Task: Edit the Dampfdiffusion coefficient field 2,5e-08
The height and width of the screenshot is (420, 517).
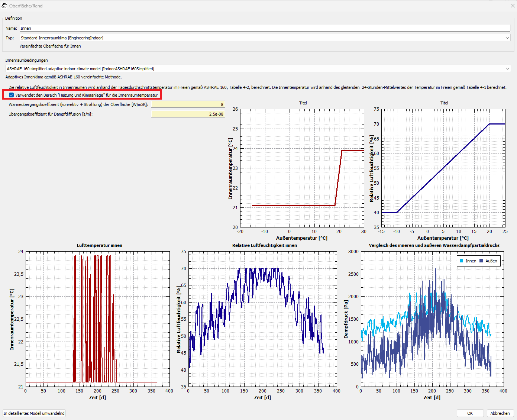Action: coord(188,114)
